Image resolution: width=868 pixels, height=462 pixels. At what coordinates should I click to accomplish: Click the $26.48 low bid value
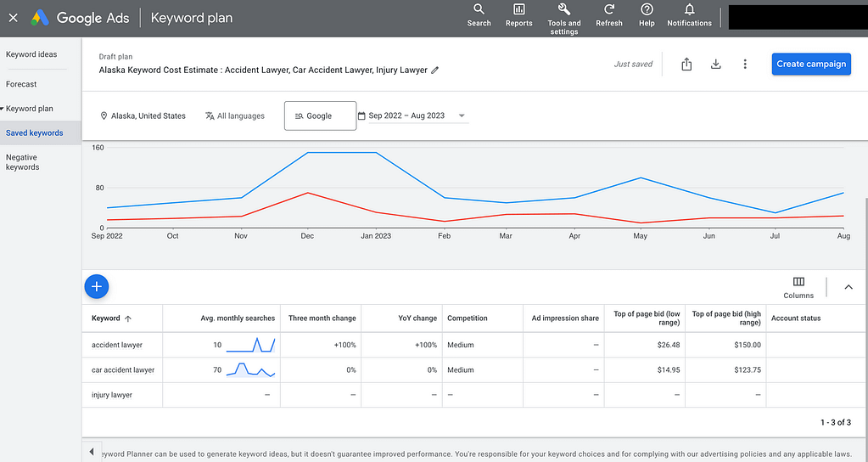(x=669, y=345)
